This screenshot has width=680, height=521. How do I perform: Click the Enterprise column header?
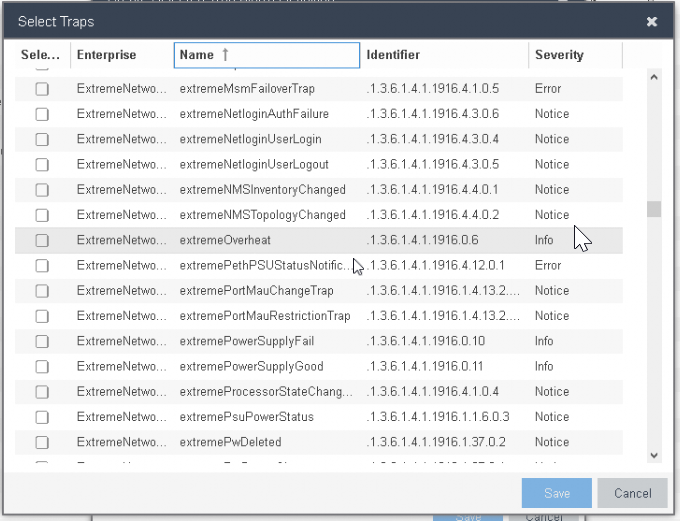[x=106, y=55]
